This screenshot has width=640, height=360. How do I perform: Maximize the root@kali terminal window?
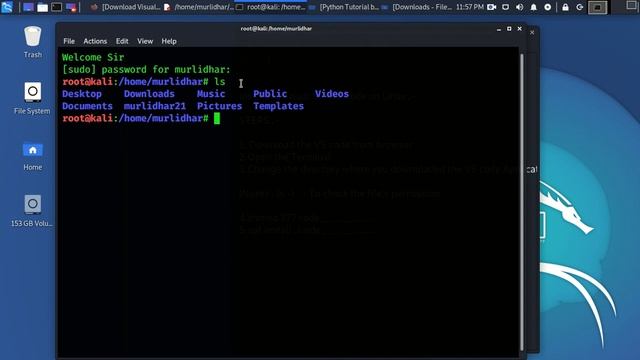click(509, 29)
